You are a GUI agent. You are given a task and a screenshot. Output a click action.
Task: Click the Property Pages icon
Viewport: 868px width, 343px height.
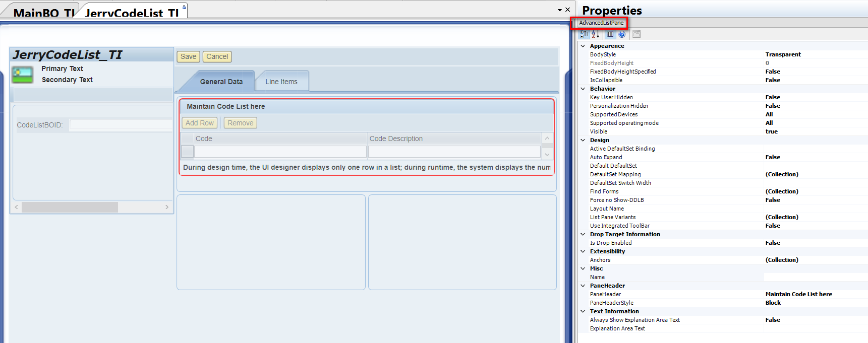(x=636, y=34)
